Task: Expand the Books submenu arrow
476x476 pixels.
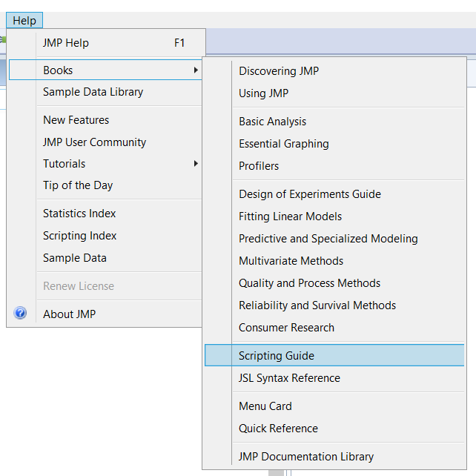Action: pyautogui.click(x=196, y=70)
